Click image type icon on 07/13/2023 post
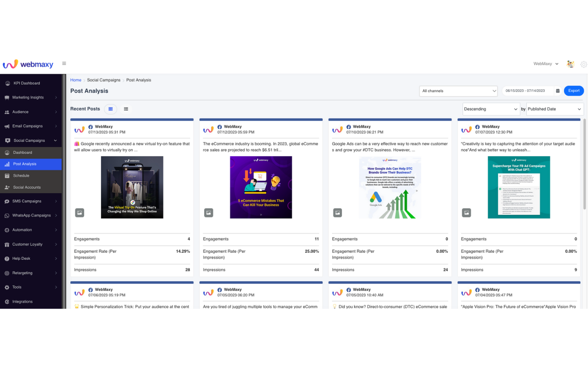This screenshot has height=392, width=588. 80,213
